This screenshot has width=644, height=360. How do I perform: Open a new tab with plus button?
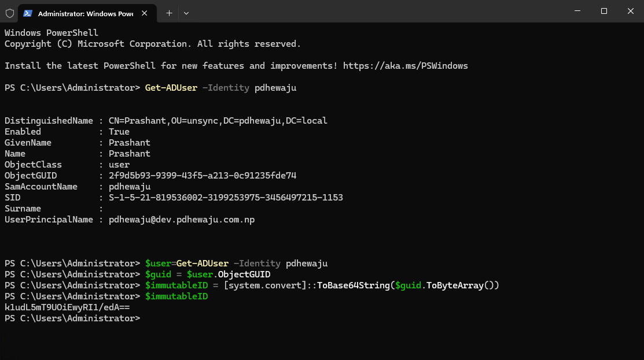pos(169,13)
